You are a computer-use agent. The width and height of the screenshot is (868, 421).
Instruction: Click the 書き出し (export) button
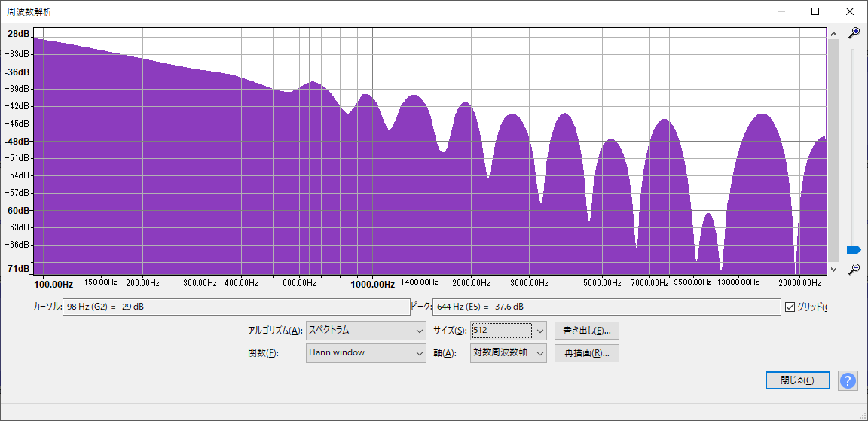tap(587, 331)
